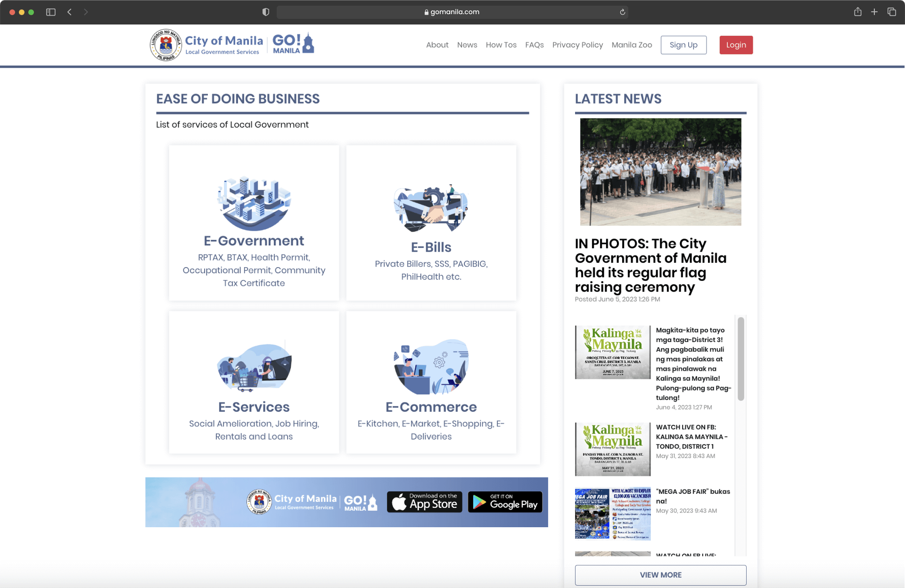905x588 pixels.
Task: Click the Sign Up button
Action: coord(683,45)
